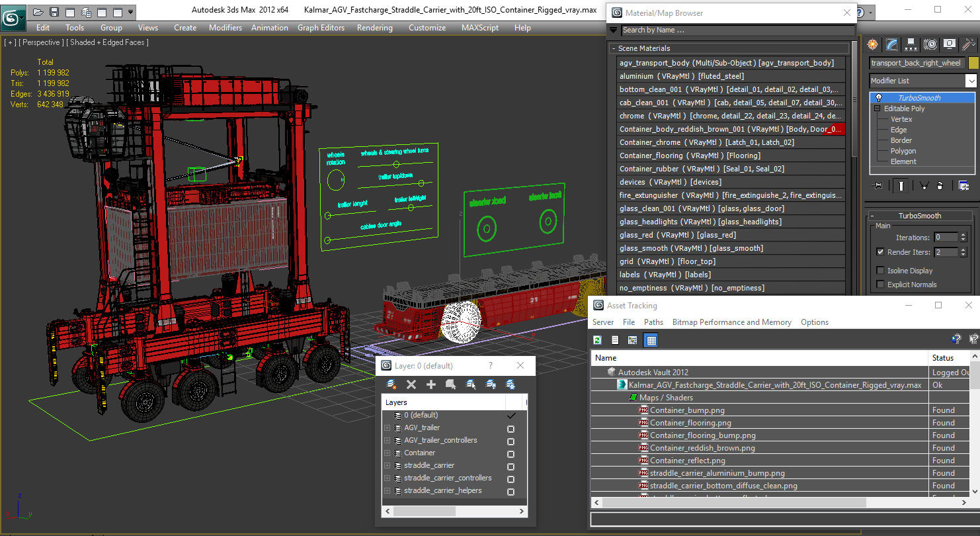Click Make Unique icon below modifier stack
This screenshot has width=980, height=536.
[924, 186]
